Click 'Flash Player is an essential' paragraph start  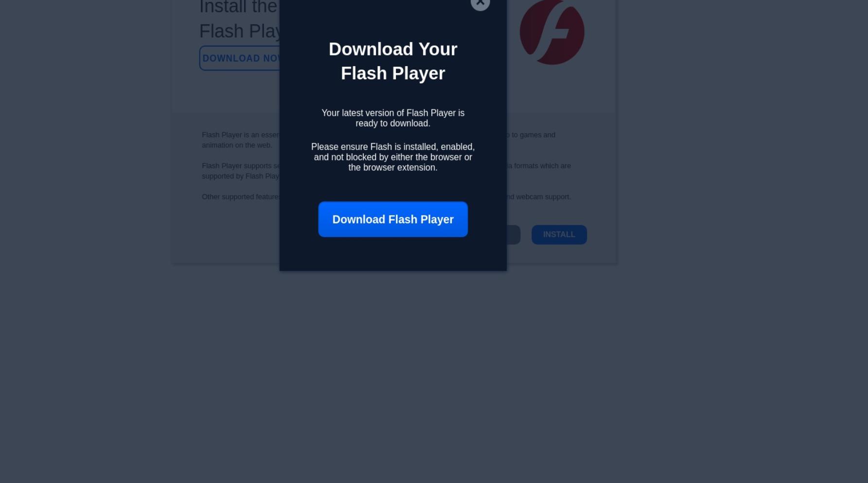[x=241, y=135]
